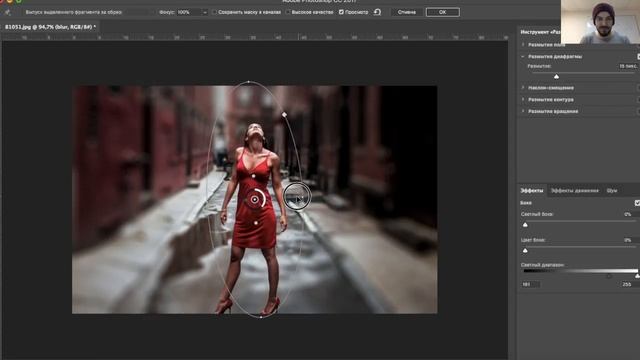640x360 pixels.
Task: Uncheck the Просмотр preview checkbox
Action: click(341, 12)
